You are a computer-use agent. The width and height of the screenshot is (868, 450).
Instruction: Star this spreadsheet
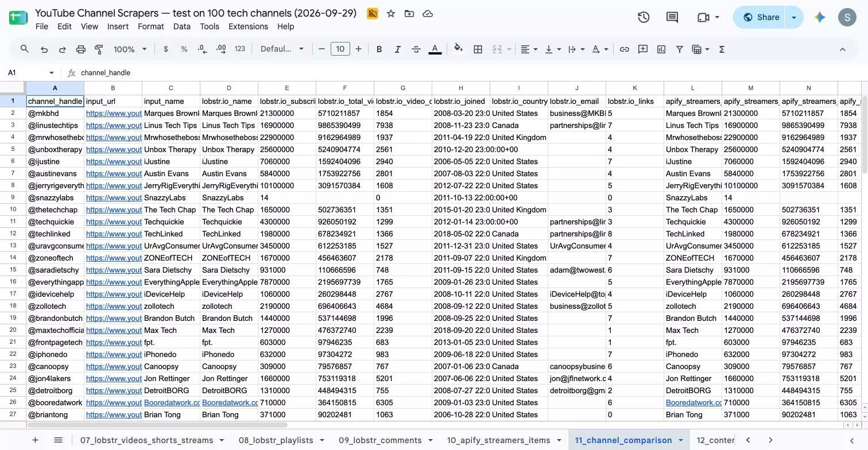coord(391,13)
